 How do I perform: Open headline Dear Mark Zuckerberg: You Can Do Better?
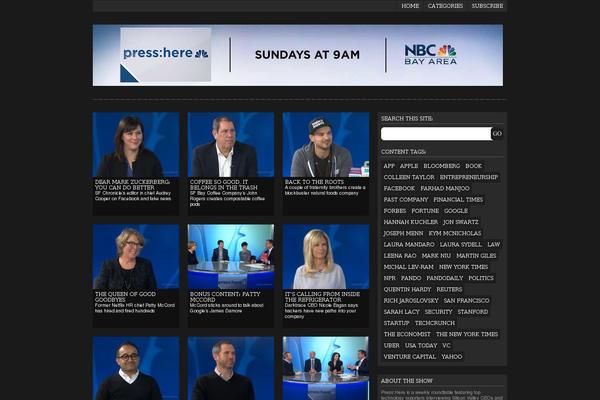(x=132, y=184)
